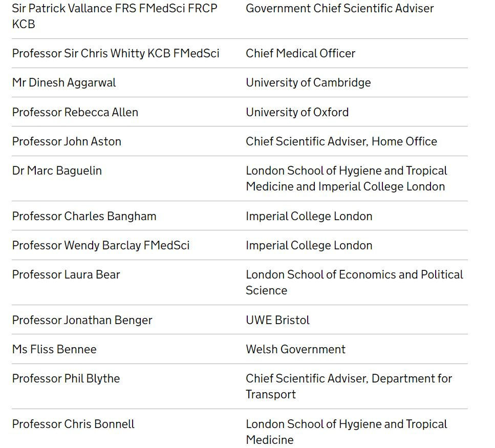Select Mr Dinesh Aggarwal name
Image resolution: width=495 pixels, height=448 pixels.
tap(64, 83)
